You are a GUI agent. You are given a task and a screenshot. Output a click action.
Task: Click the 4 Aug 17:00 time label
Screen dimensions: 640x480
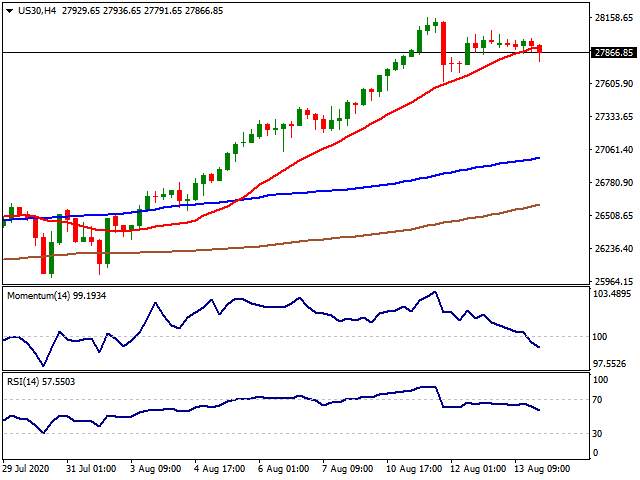pos(220,469)
